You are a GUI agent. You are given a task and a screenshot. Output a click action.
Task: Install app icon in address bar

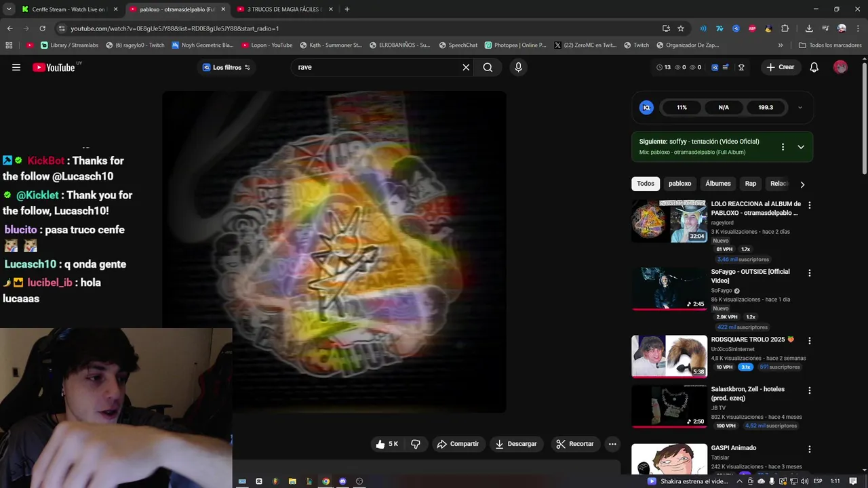pos(666,28)
